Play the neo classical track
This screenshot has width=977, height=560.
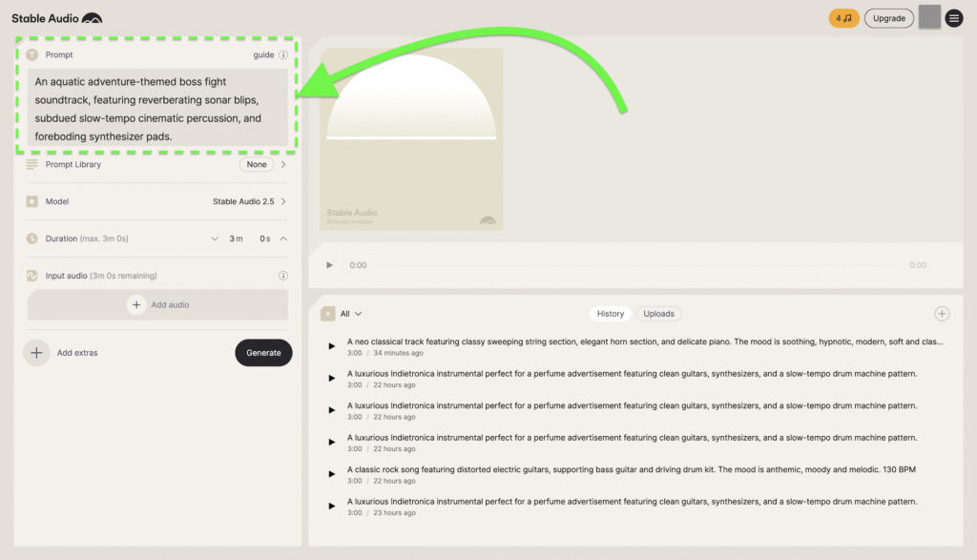click(332, 346)
